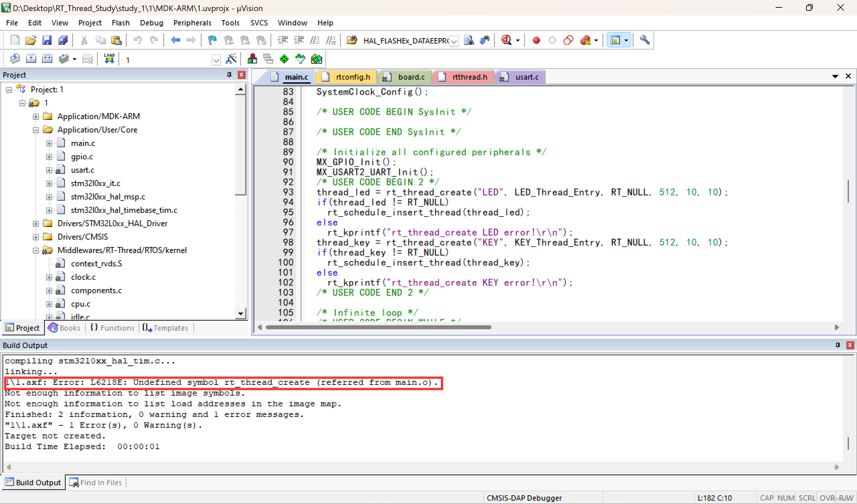Pin the Build Output panel

(x=837, y=345)
